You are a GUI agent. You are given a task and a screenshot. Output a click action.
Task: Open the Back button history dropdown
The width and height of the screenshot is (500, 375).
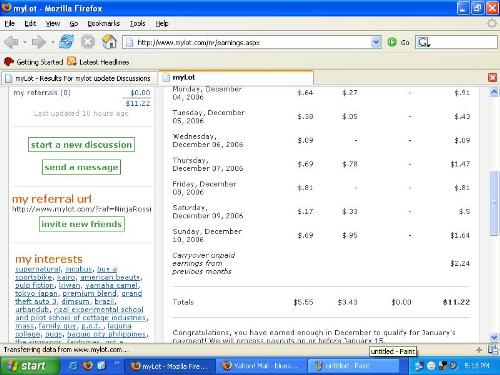(x=25, y=42)
